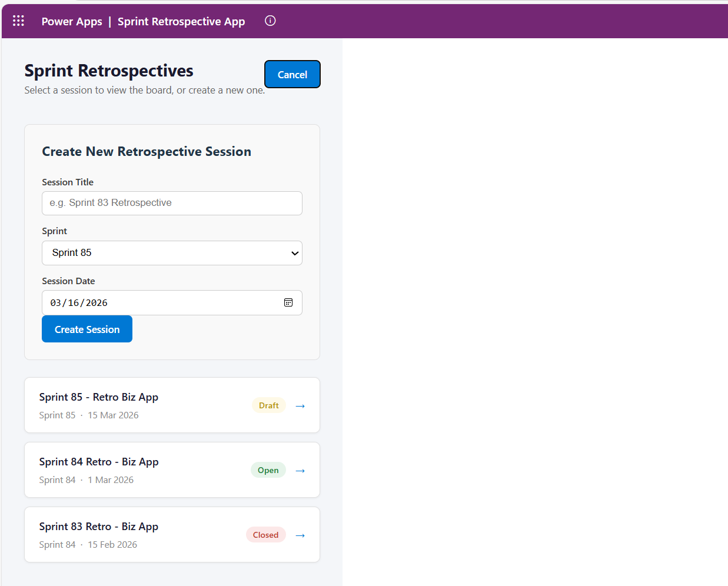This screenshot has width=728, height=586.
Task: Click Sprint Retrospective App title in header
Action: 181,21
